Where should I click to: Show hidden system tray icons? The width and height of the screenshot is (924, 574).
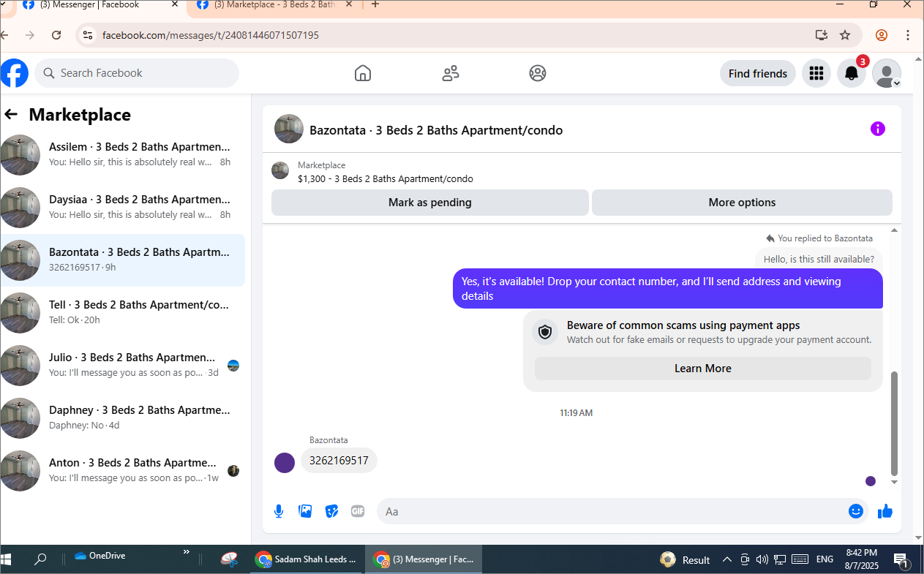pos(726,560)
